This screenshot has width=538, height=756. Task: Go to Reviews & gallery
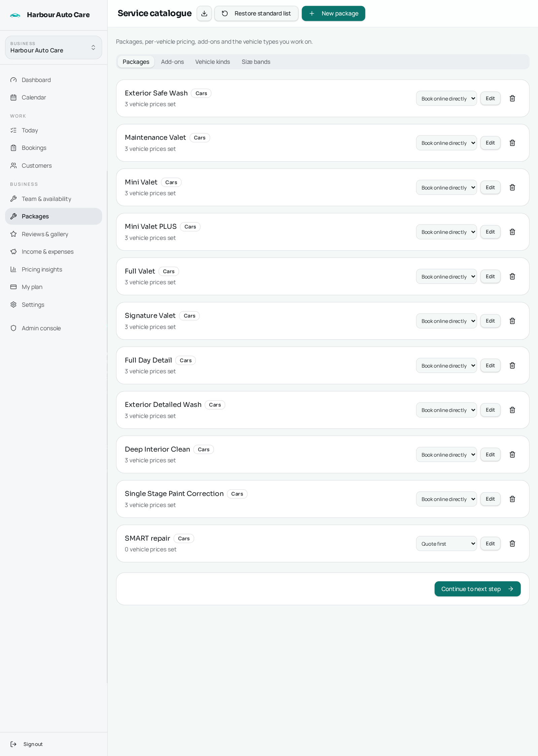pos(53,234)
